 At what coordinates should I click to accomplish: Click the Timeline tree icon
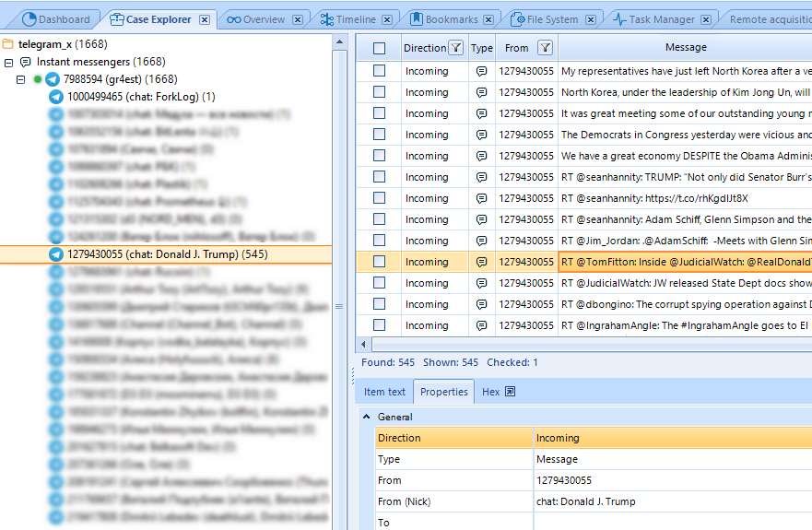(327, 19)
